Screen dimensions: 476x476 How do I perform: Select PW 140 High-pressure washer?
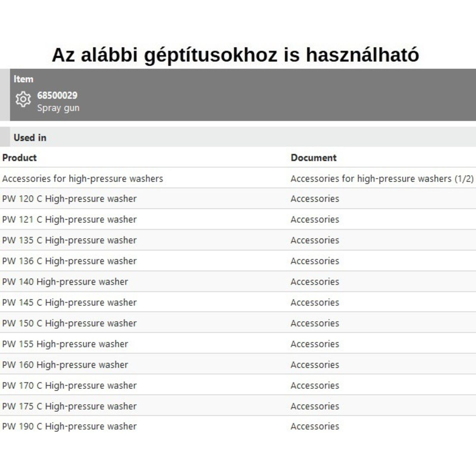click(65, 282)
